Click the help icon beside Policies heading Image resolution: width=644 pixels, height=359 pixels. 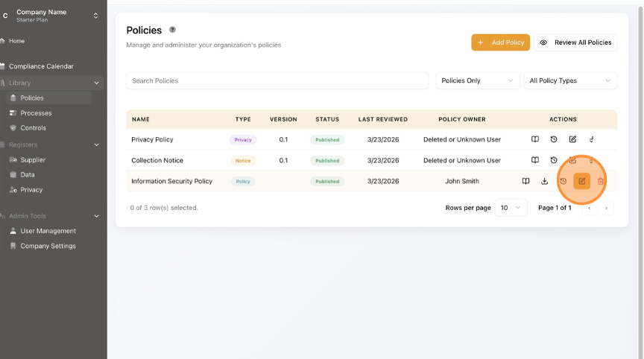click(x=173, y=30)
